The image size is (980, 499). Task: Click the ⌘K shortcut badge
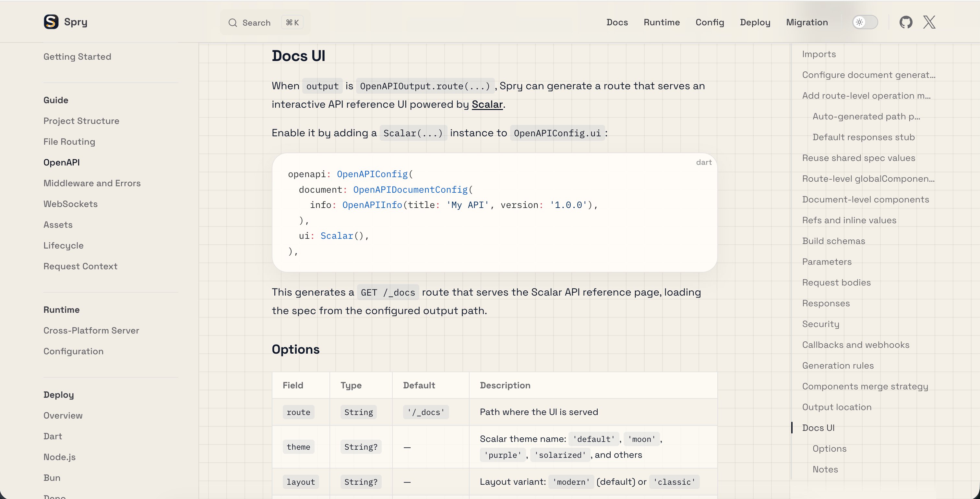point(292,22)
